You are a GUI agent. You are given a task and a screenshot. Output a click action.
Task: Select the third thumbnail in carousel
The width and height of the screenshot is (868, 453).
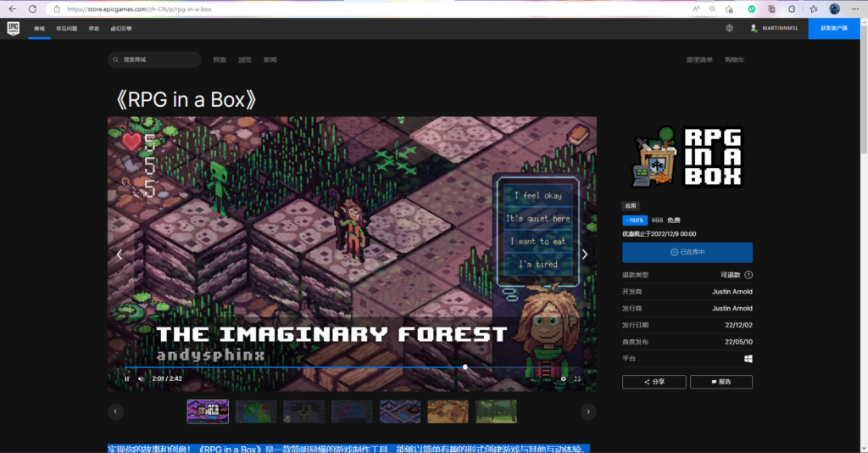click(304, 411)
